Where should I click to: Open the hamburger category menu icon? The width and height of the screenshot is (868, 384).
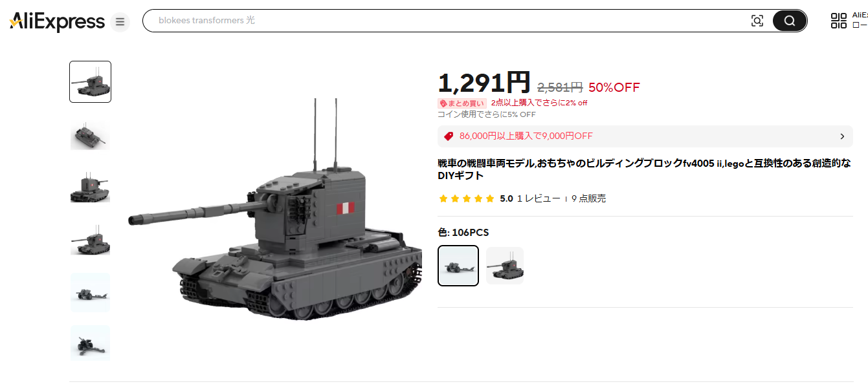[120, 22]
